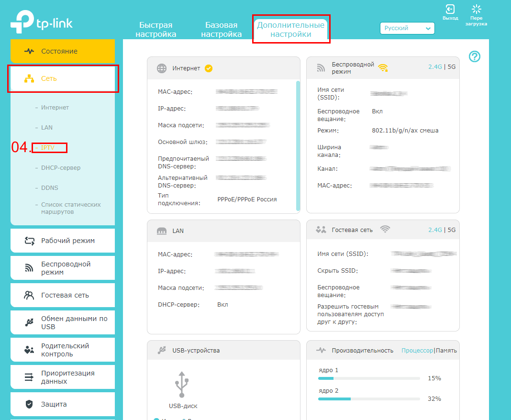
Task: Click the guest network Wi-Fi icon
Action: pyautogui.click(x=385, y=230)
